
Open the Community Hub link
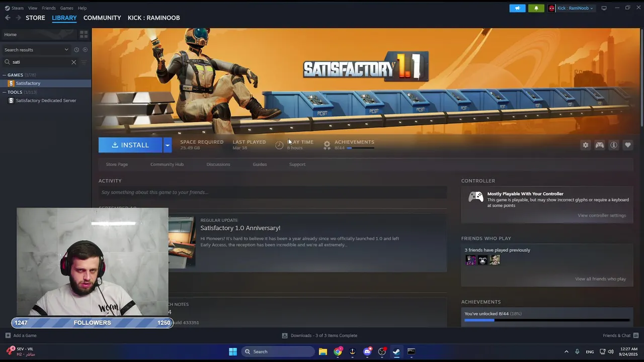click(167, 164)
